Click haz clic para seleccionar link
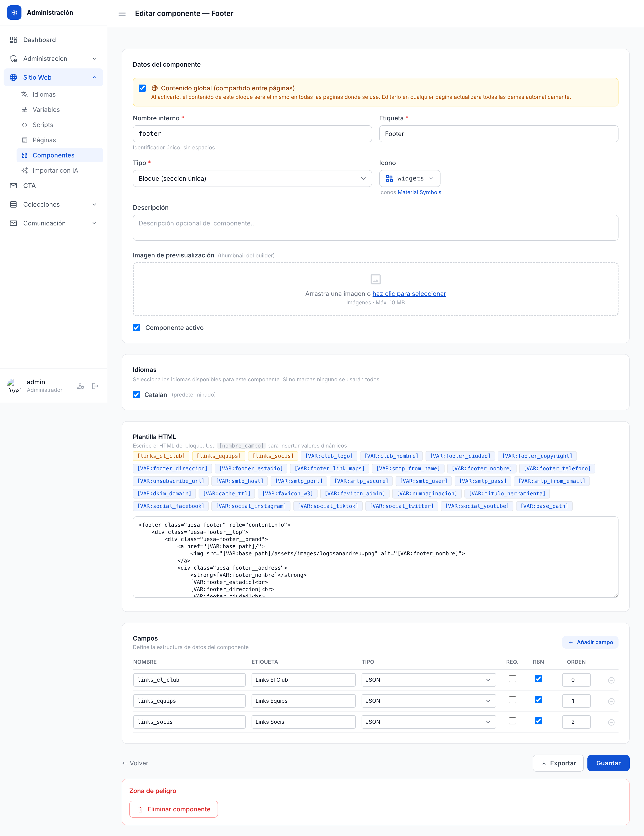The image size is (644, 836). tap(409, 294)
